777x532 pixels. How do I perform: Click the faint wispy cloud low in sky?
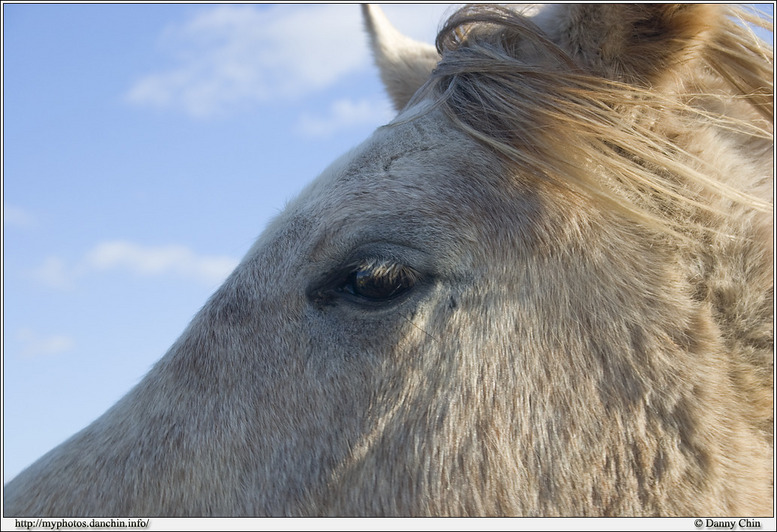[45, 345]
